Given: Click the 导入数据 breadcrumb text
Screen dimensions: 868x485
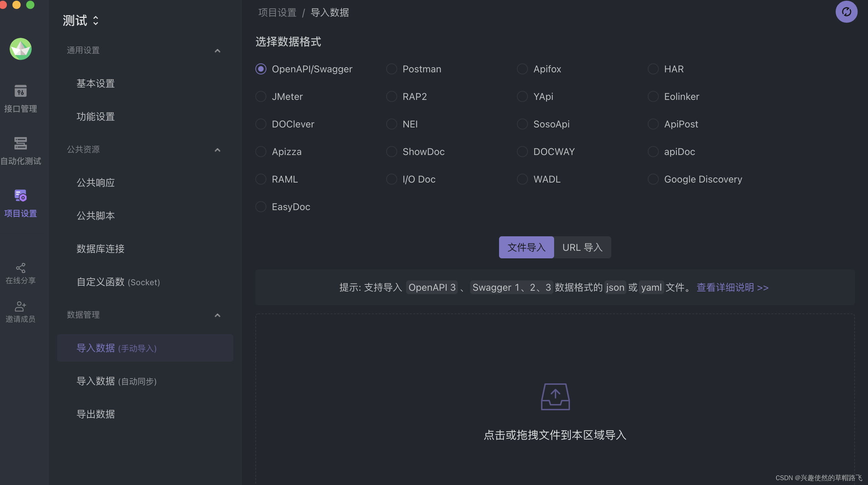Looking at the screenshot, I should (330, 13).
